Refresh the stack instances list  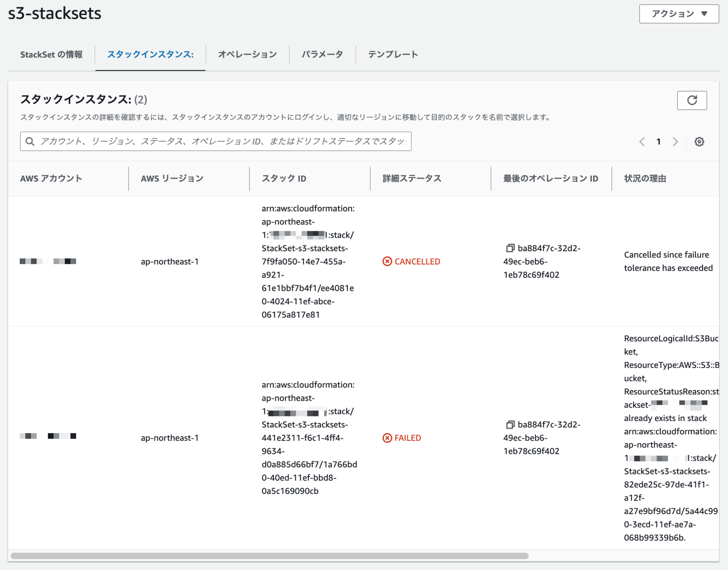coord(692,100)
